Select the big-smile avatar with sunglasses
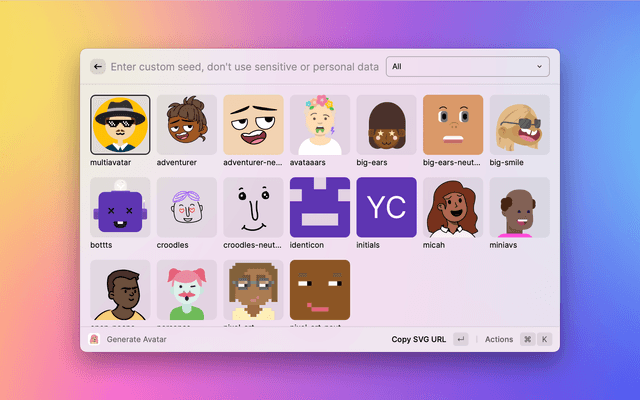 click(x=519, y=125)
